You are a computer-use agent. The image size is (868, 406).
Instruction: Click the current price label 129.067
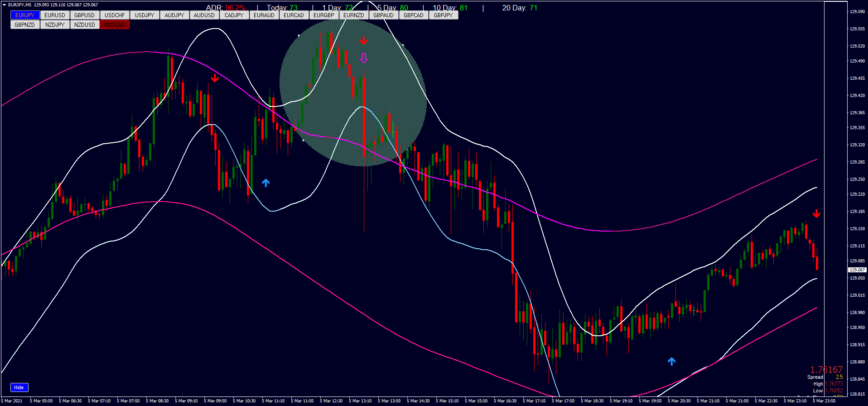click(857, 270)
